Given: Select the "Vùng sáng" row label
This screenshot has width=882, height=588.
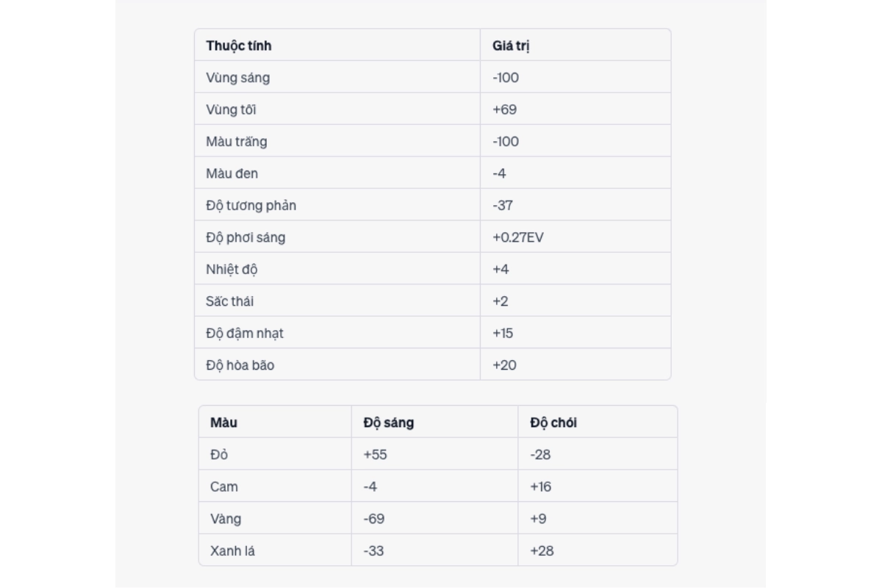Looking at the screenshot, I should click(237, 78).
